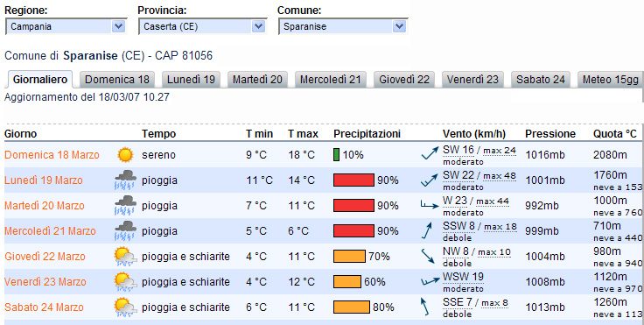Open the Regione dropdown showing Campania
Image resolution: width=644 pixels, height=325 pixels.
pos(66,27)
